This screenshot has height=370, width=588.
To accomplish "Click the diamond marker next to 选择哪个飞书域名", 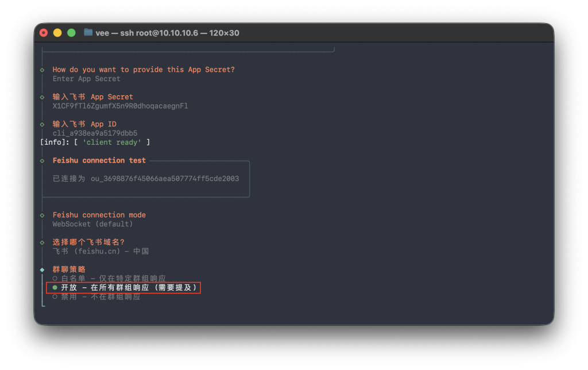I will tap(42, 242).
